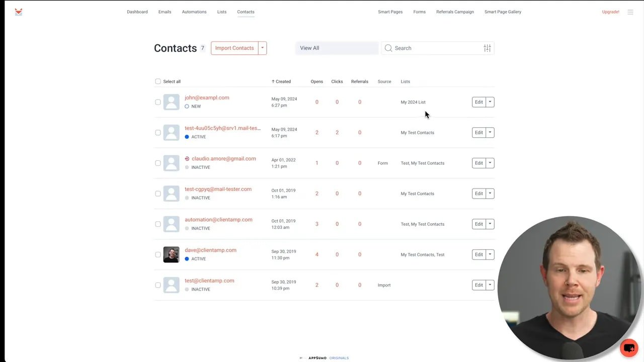Click the Import Contacts button
Viewport: 644px width, 362px height.
click(x=234, y=48)
